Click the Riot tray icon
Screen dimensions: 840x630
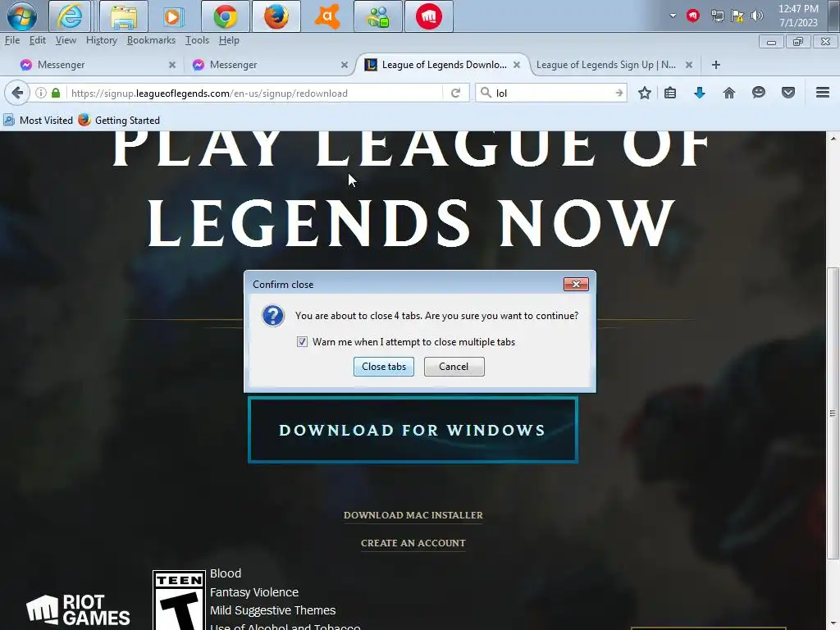pos(692,16)
